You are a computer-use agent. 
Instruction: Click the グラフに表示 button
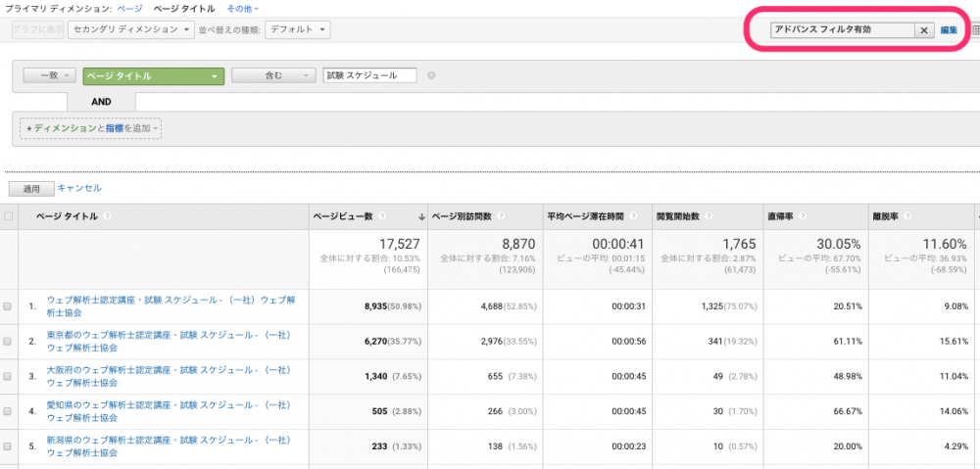(38, 30)
